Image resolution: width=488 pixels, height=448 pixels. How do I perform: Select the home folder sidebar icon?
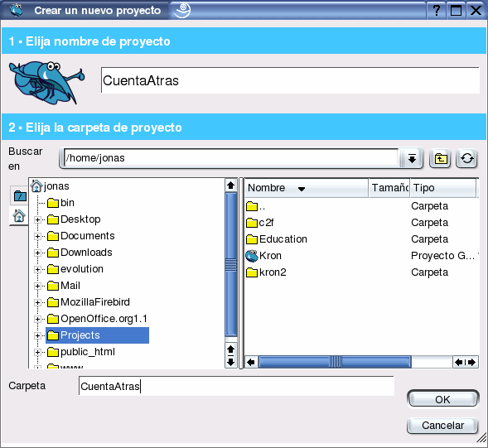(19, 215)
